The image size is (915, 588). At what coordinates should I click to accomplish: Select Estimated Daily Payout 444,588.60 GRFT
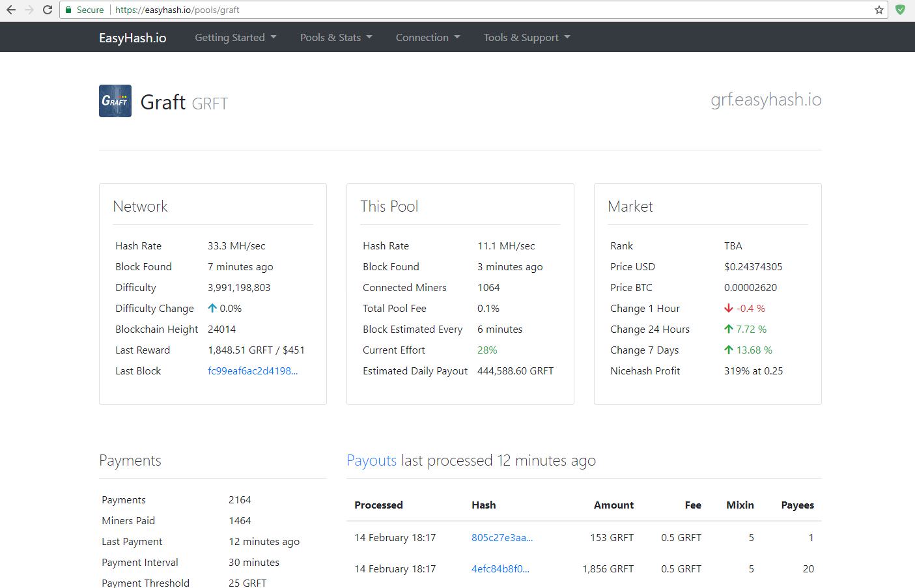[x=515, y=371]
